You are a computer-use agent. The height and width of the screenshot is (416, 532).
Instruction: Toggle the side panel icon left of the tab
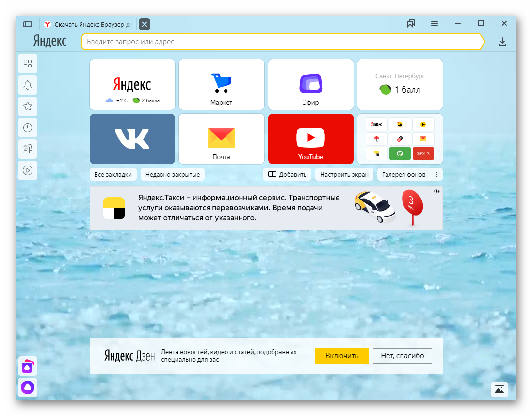(x=28, y=24)
